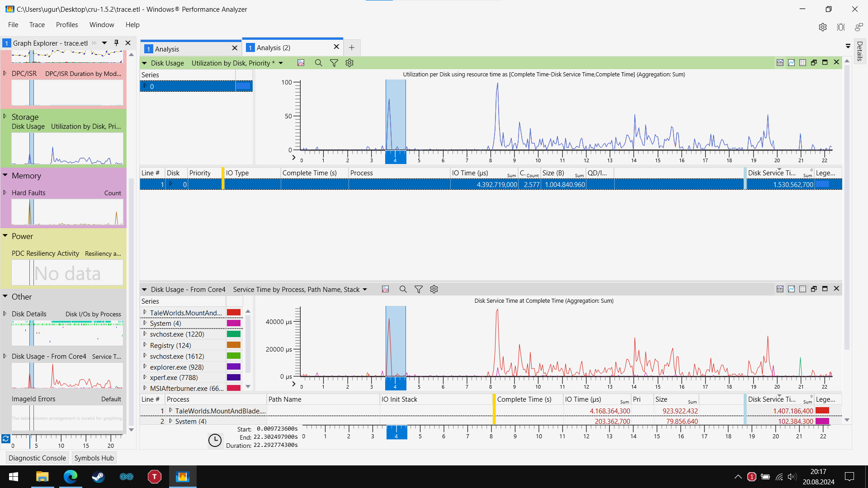Viewport: 868px width, 488px height.
Task: Click Disk Details graph thumbnail
Action: (67, 333)
